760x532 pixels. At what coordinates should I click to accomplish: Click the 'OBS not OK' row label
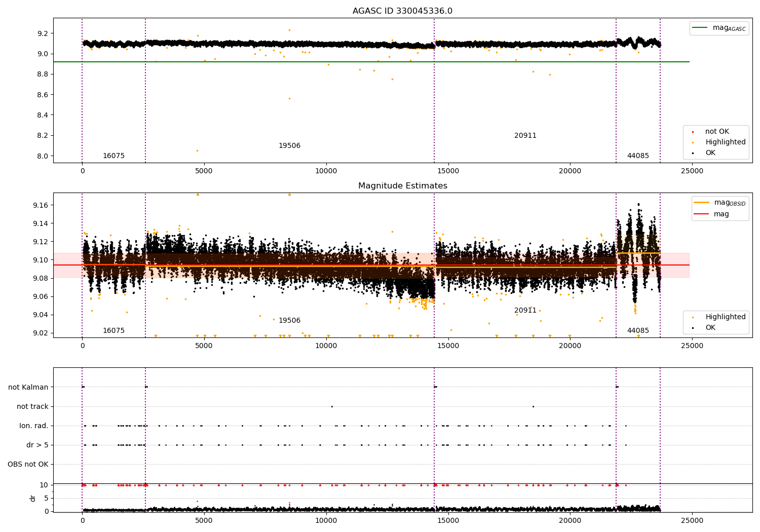pyautogui.click(x=28, y=465)
